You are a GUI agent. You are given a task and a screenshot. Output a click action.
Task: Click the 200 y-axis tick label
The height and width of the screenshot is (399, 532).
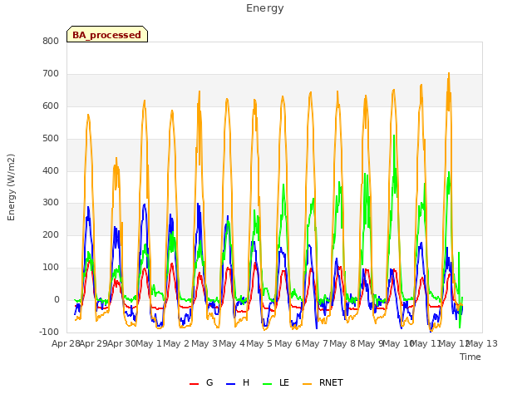[x=51, y=234]
